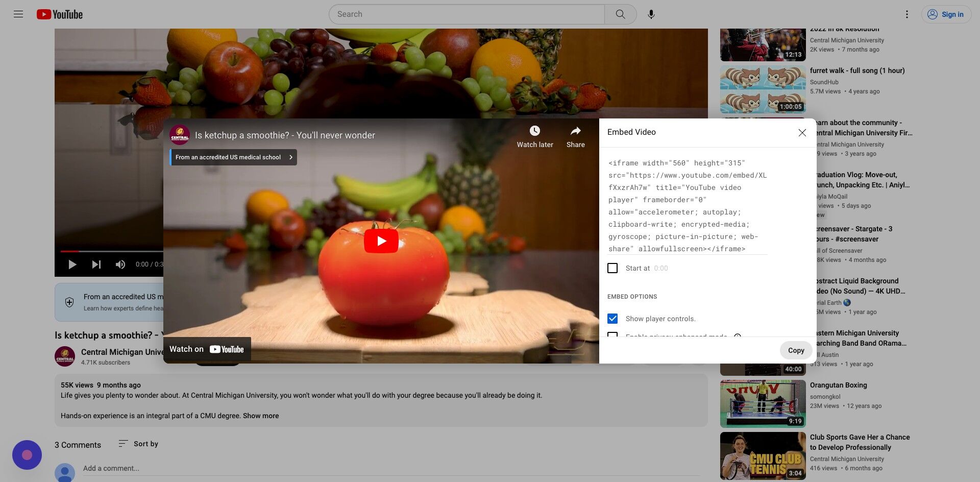Play the main video
This screenshot has height=482, width=980.
pyautogui.click(x=72, y=264)
